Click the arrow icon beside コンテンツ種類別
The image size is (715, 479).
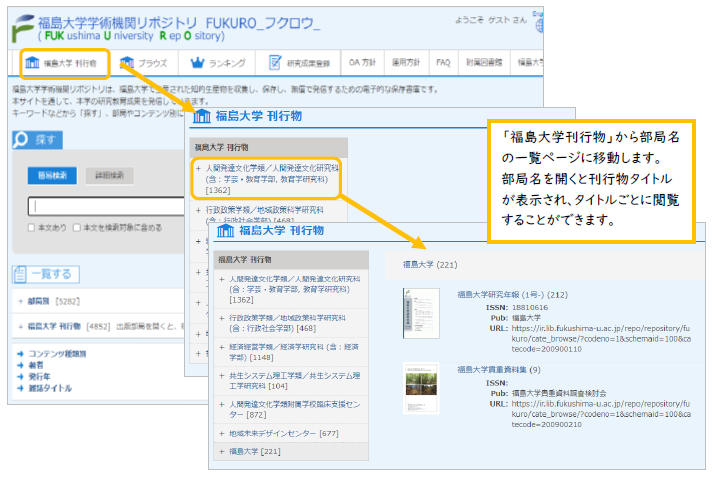pos(20,352)
